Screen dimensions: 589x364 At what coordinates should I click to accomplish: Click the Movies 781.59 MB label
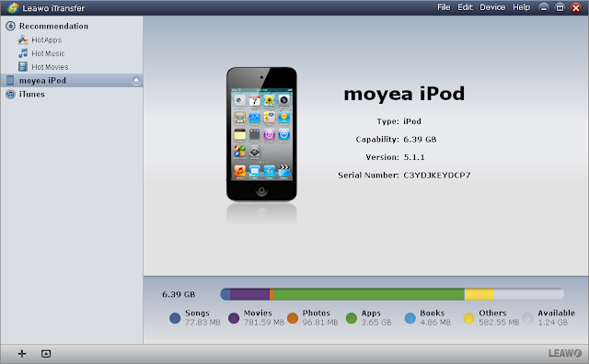264,317
